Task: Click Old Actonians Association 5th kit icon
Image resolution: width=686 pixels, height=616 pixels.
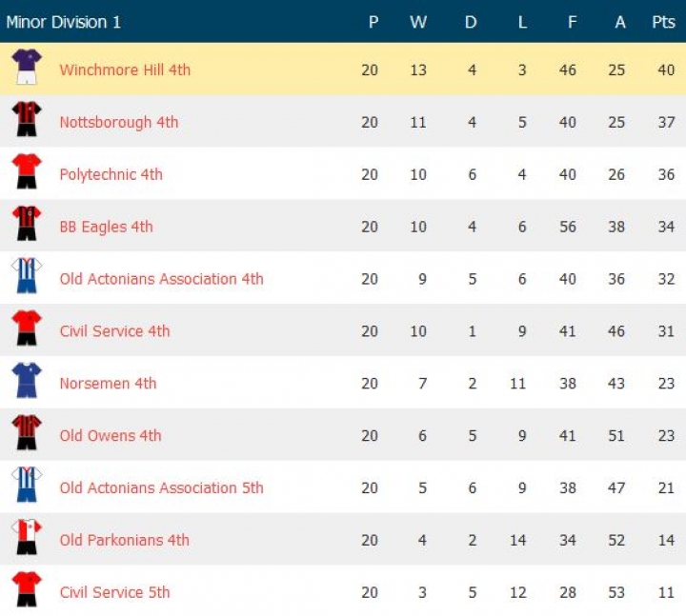Action: [26, 487]
